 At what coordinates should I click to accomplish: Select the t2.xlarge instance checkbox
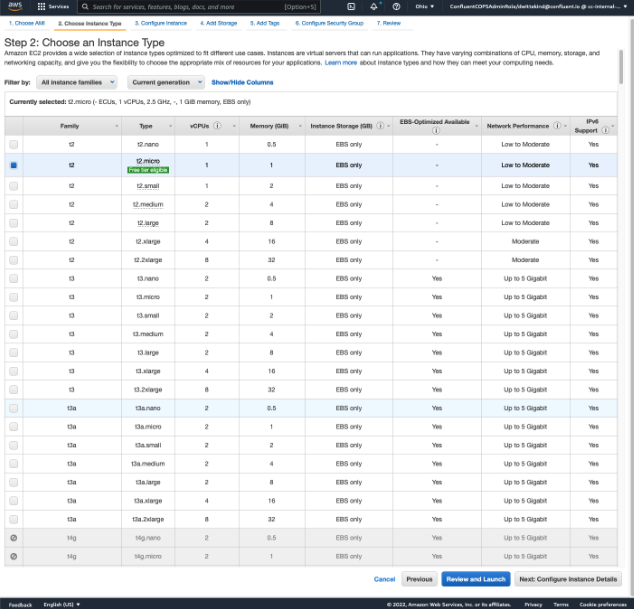(x=13, y=241)
